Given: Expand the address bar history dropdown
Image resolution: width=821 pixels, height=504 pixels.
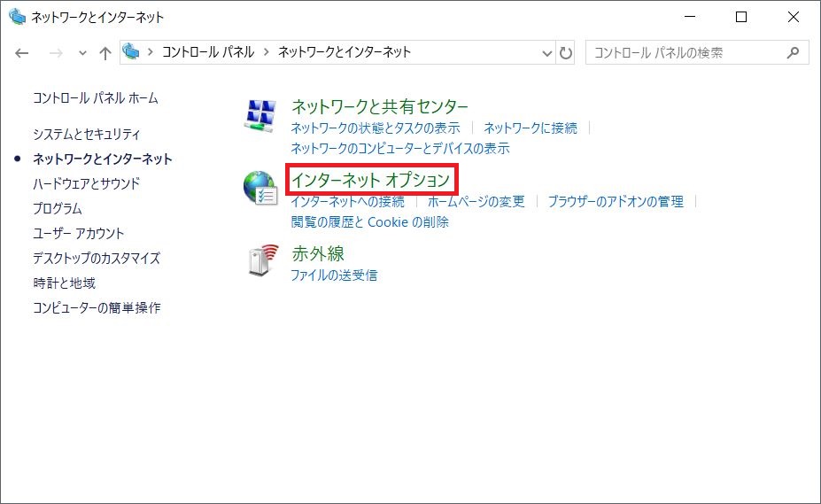Looking at the screenshot, I should point(546,53).
